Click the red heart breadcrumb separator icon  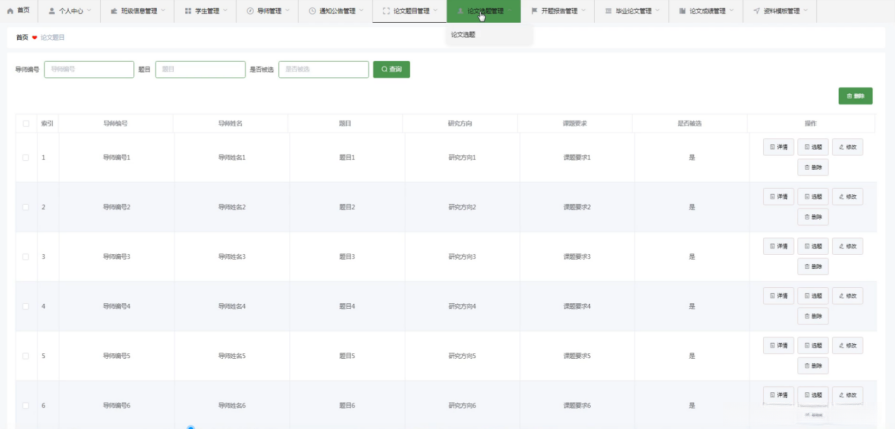coord(34,38)
